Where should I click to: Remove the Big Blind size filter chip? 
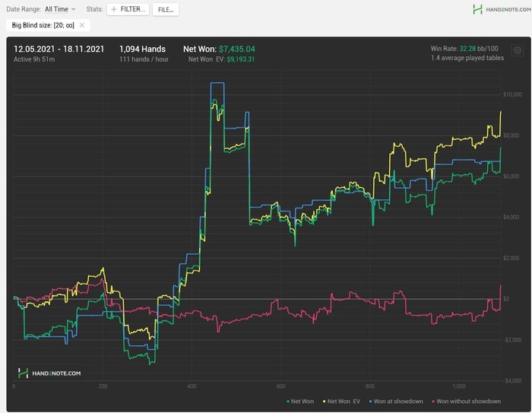(x=82, y=25)
